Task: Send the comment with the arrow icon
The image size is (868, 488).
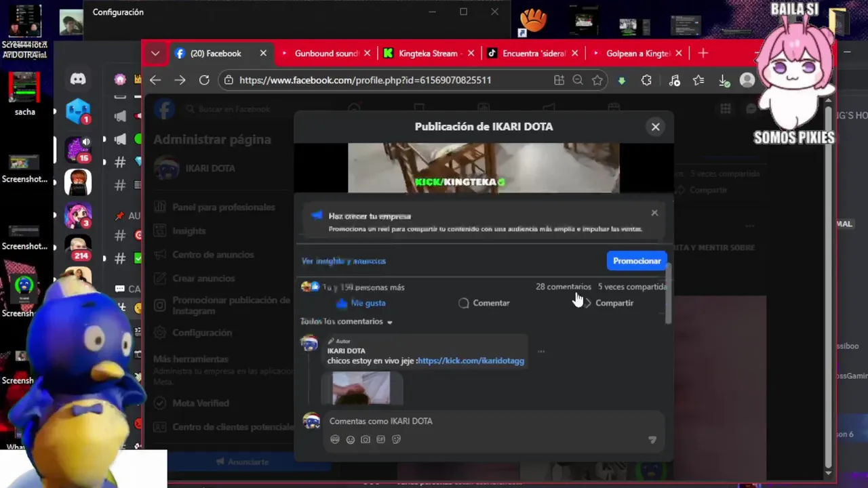Action: pos(652,440)
